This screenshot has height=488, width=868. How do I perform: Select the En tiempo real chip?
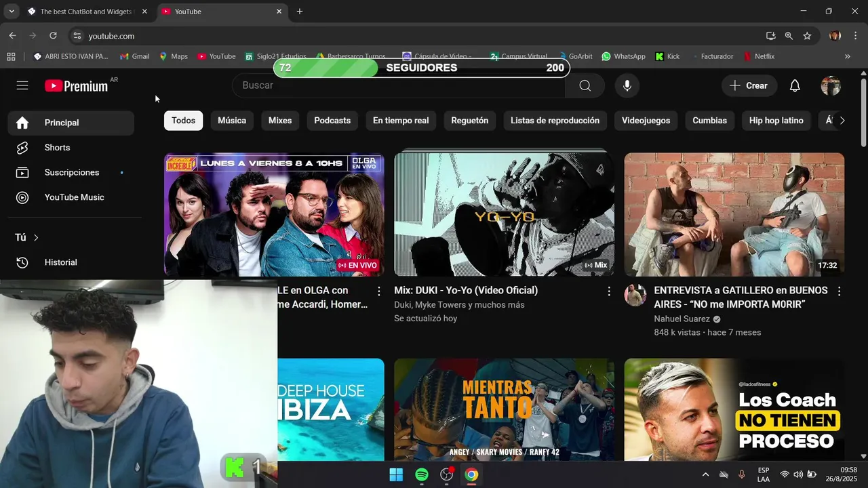click(x=401, y=121)
